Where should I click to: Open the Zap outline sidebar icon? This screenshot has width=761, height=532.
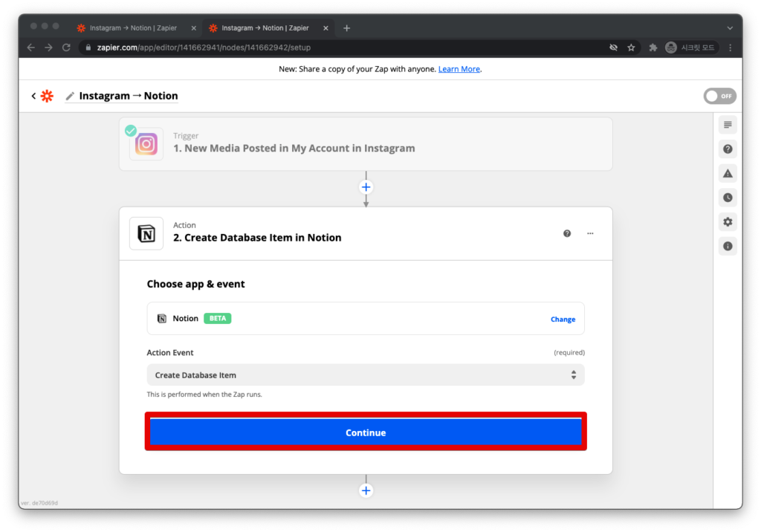(x=728, y=125)
